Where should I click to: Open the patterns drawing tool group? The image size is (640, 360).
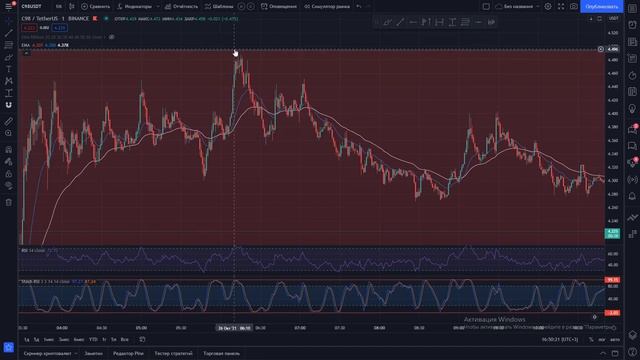coord(9,81)
